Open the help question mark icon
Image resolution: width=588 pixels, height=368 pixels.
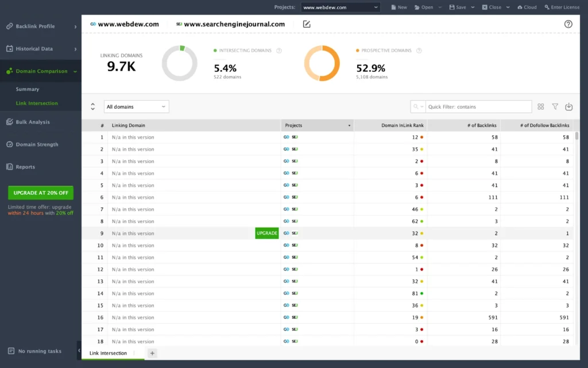tap(568, 24)
